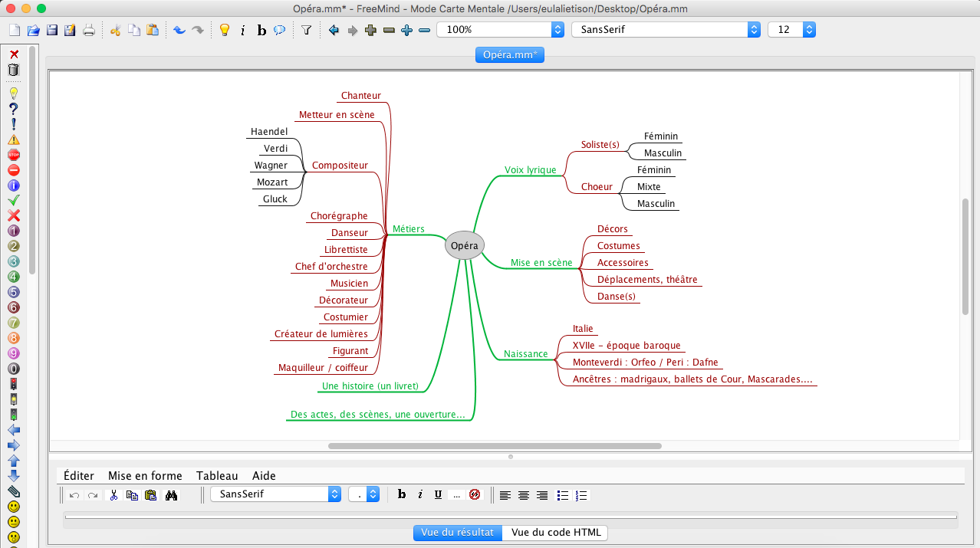
Task: Click the binoculars find icon in editor
Action: pos(172,495)
